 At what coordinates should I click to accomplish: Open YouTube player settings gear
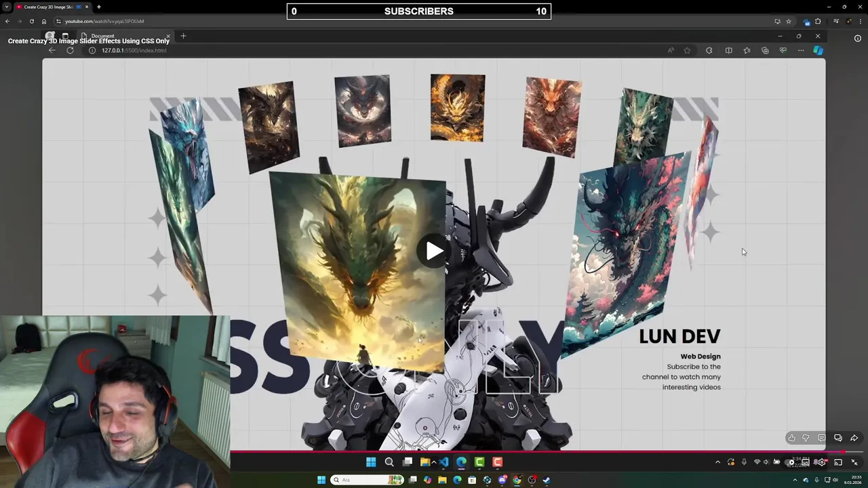point(821,462)
